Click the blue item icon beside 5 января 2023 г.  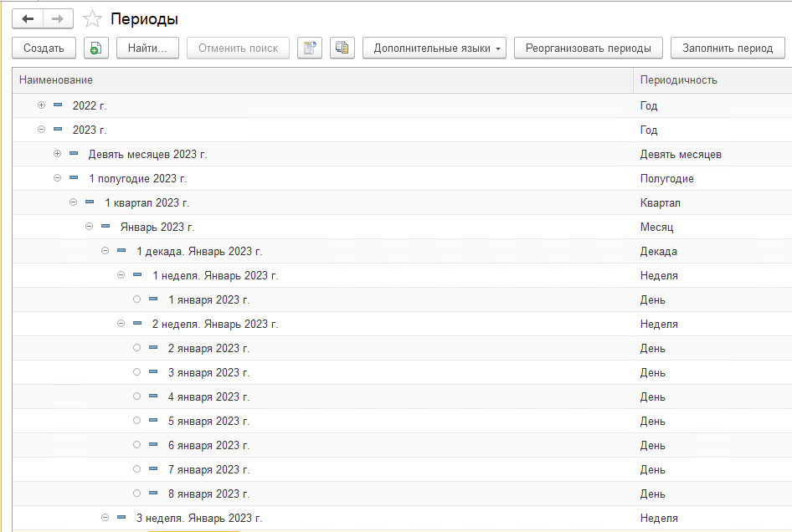pyautogui.click(x=153, y=421)
